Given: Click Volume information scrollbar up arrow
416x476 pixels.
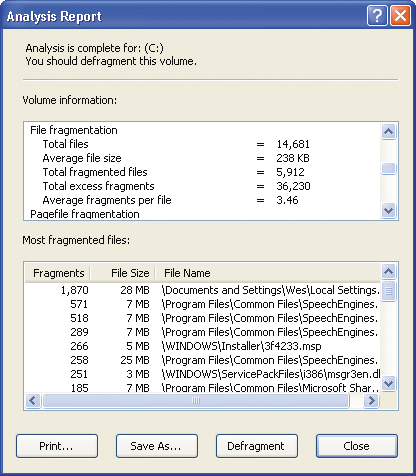Looking at the screenshot, I should [x=389, y=132].
